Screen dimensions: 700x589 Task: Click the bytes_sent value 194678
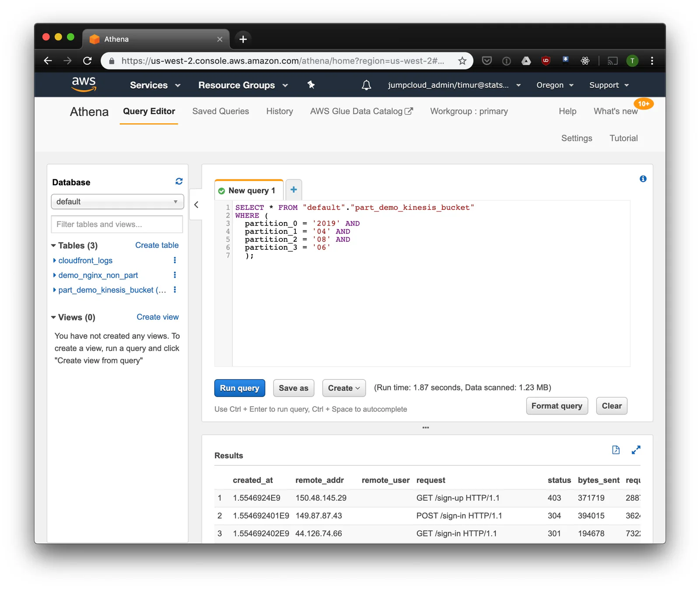tap(591, 533)
